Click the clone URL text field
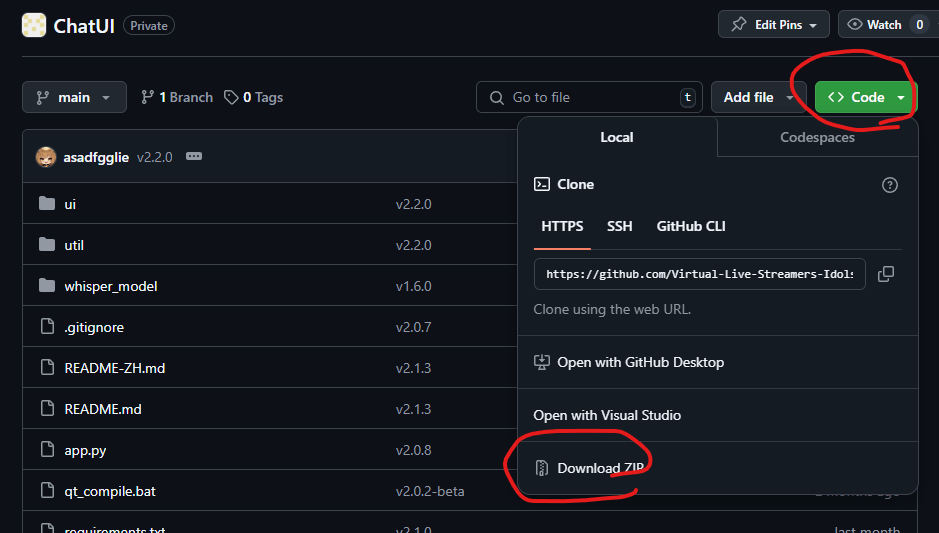 coord(699,274)
